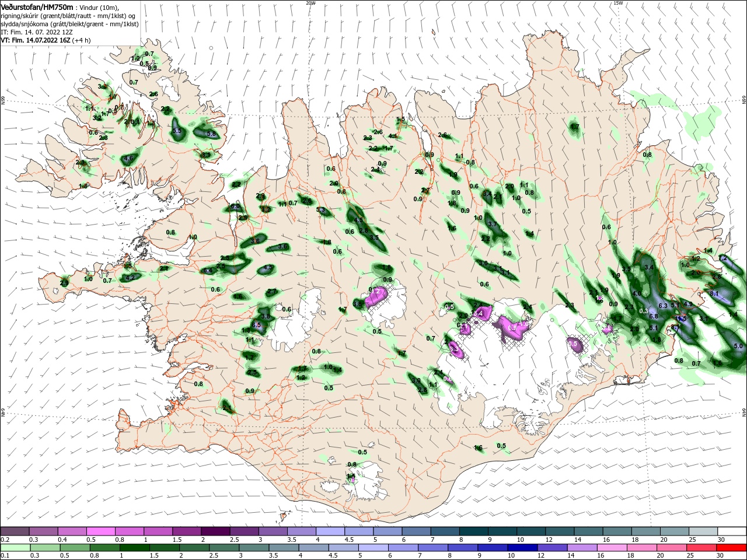Click the 20W longitude label
Image resolution: width=747 pixels, height=560 pixels.
[310, 2]
